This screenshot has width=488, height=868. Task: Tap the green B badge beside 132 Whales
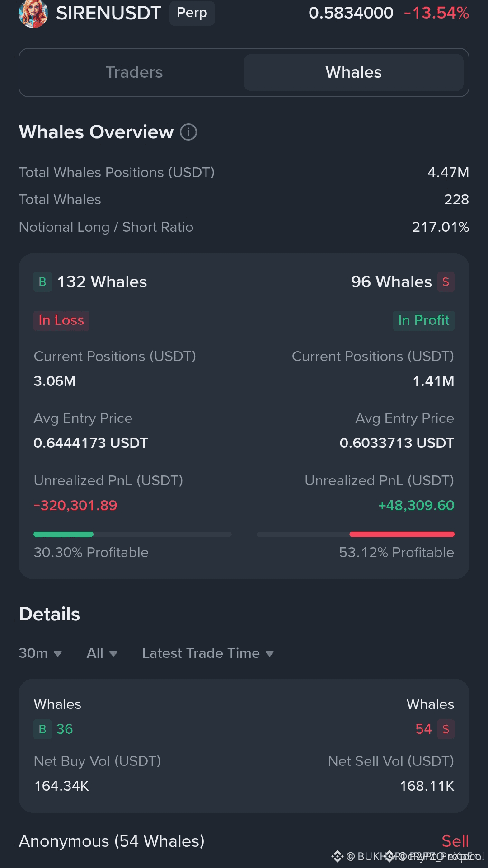(x=42, y=282)
